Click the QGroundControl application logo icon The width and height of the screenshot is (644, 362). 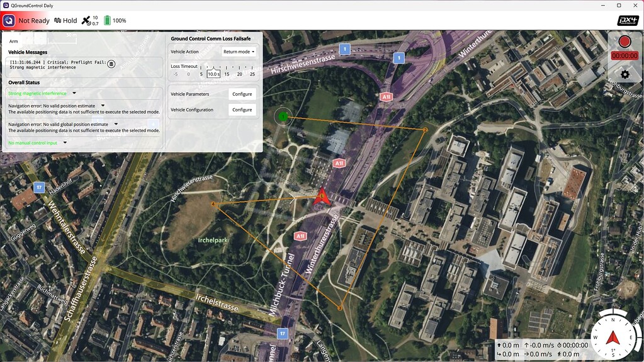coord(9,20)
